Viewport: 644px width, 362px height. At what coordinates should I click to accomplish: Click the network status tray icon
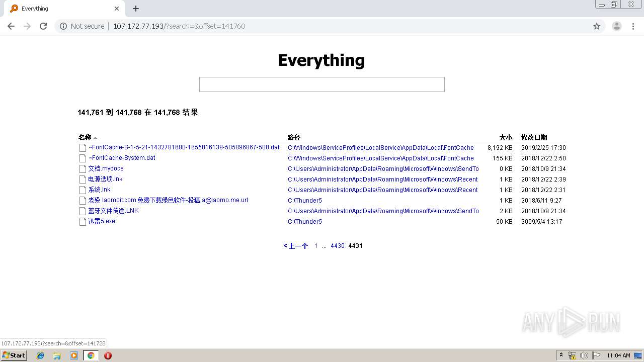point(572,355)
